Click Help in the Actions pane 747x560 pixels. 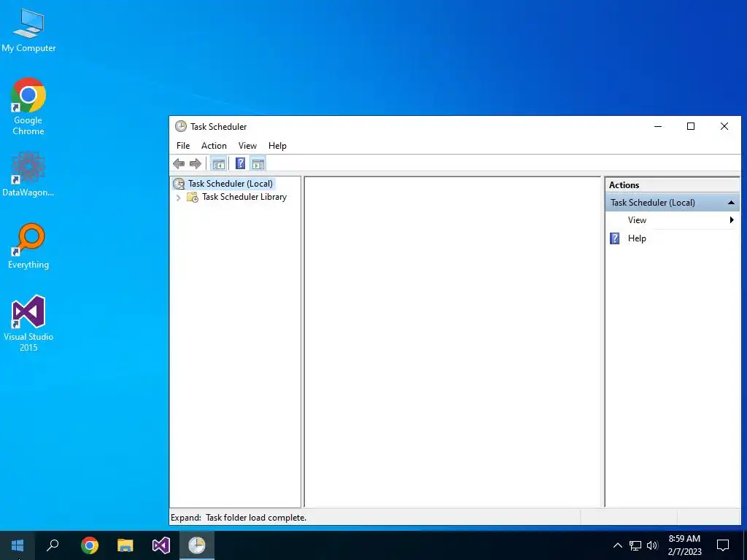[636, 238]
